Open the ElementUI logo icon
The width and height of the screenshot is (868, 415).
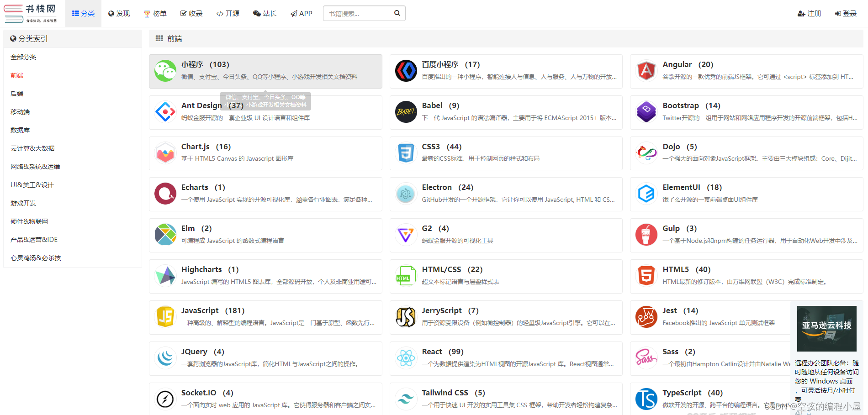click(x=646, y=194)
